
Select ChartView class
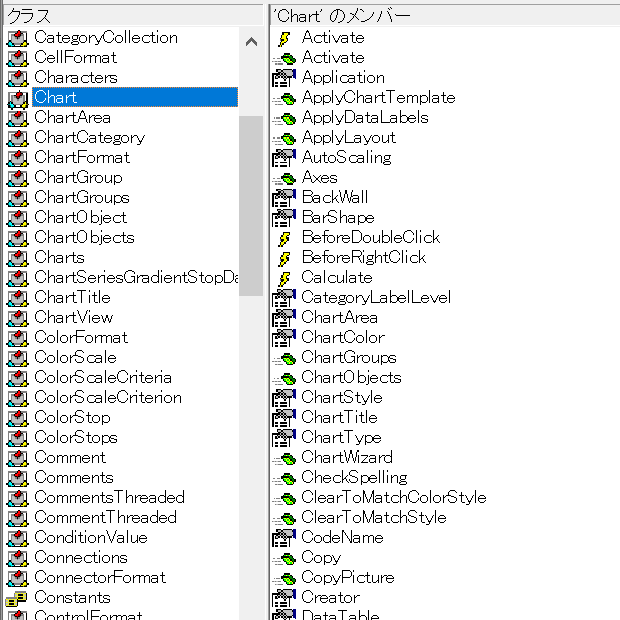74,317
